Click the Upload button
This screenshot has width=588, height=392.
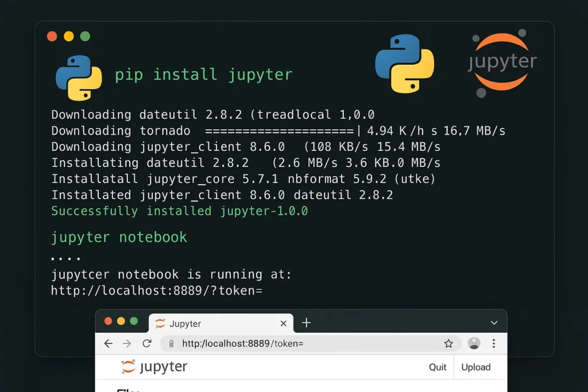(x=476, y=367)
